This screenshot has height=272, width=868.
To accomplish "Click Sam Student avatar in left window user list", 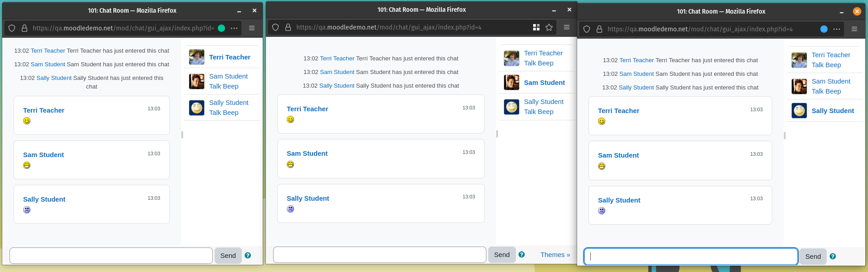I will (x=196, y=81).
